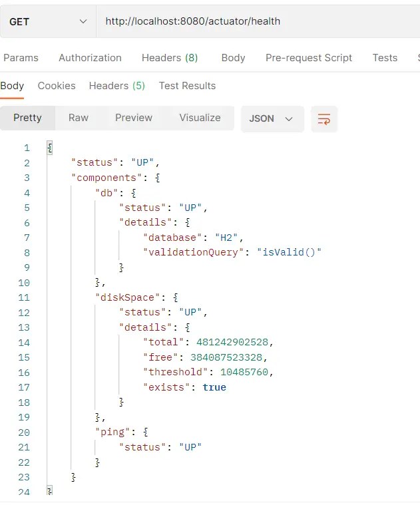This screenshot has height=507, width=420.
Task: Open the GET method dropdown
Action: pyautogui.click(x=48, y=22)
